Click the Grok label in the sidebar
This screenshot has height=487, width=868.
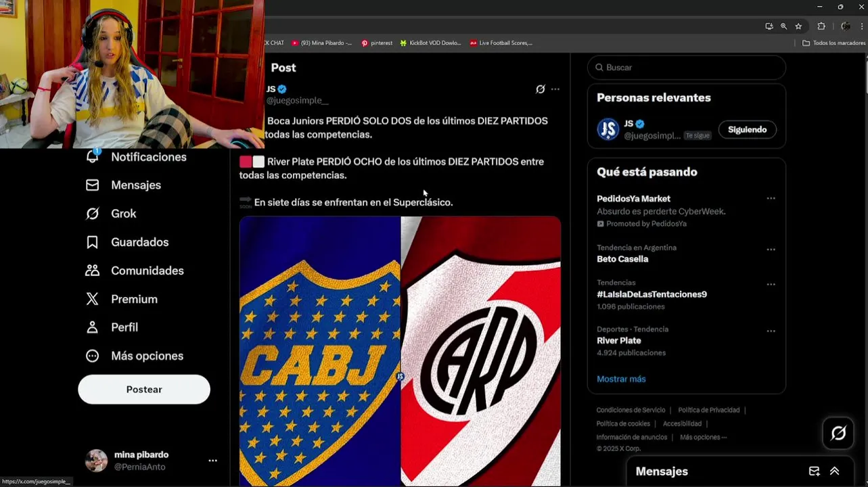[124, 214]
